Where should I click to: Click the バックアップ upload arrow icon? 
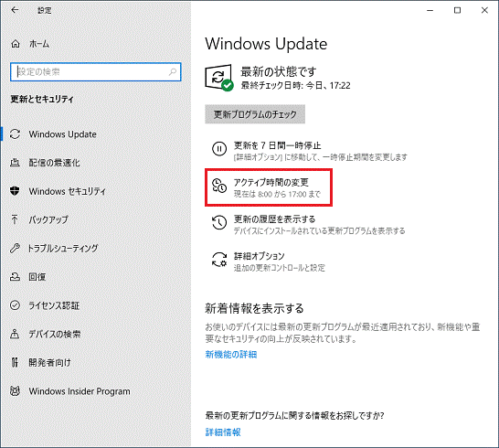[15, 219]
